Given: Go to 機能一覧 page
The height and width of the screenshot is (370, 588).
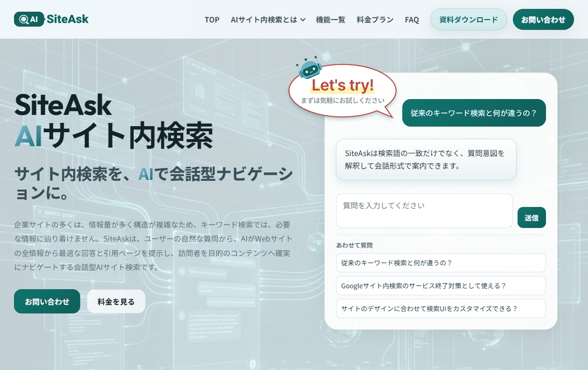Looking at the screenshot, I should 331,20.
